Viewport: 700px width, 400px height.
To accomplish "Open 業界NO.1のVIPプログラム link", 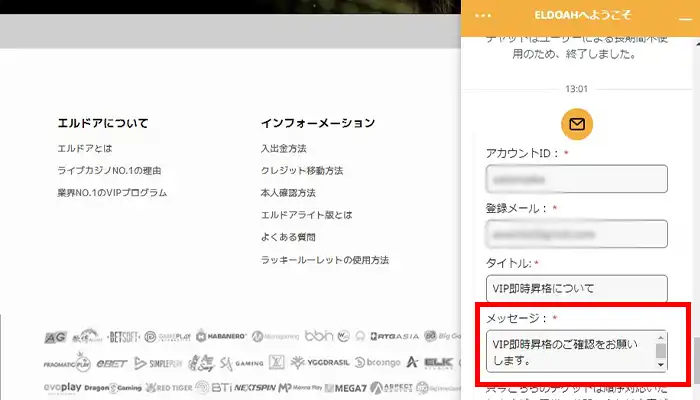I will click(x=112, y=193).
